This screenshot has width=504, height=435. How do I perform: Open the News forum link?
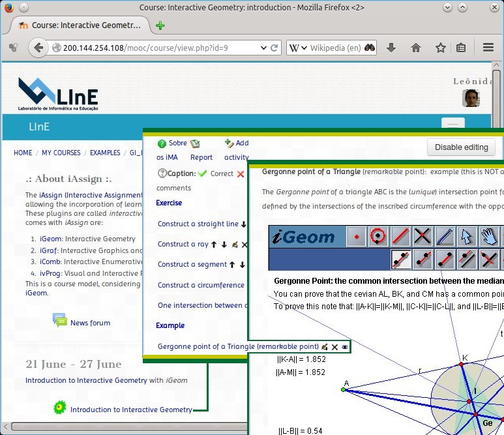[x=90, y=323]
